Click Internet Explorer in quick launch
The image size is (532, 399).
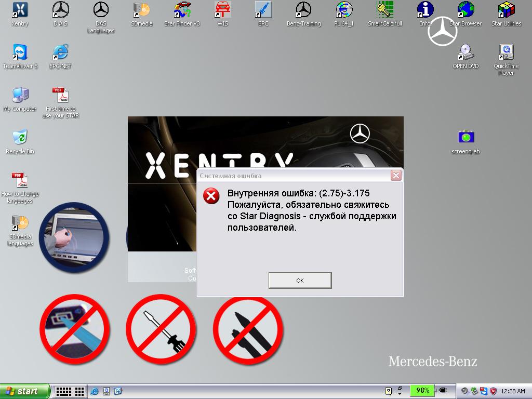95,391
